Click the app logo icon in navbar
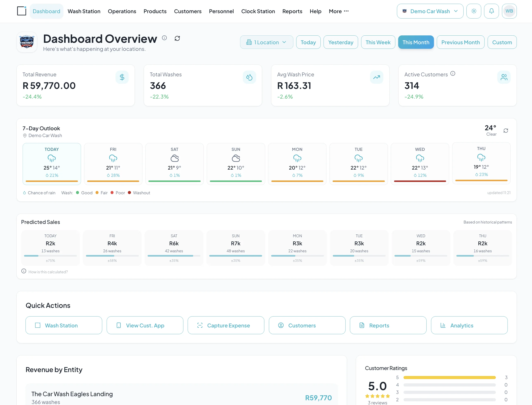The image size is (532, 405). pos(22,11)
